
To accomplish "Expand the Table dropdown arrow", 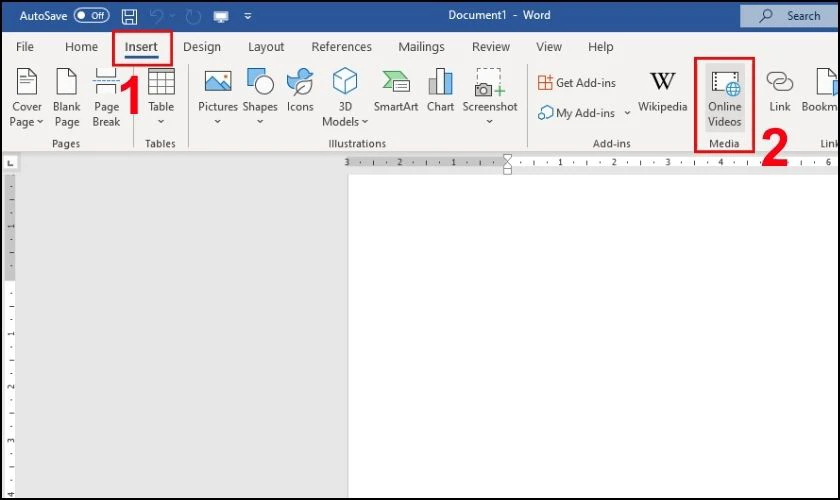I will click(161, 122).
